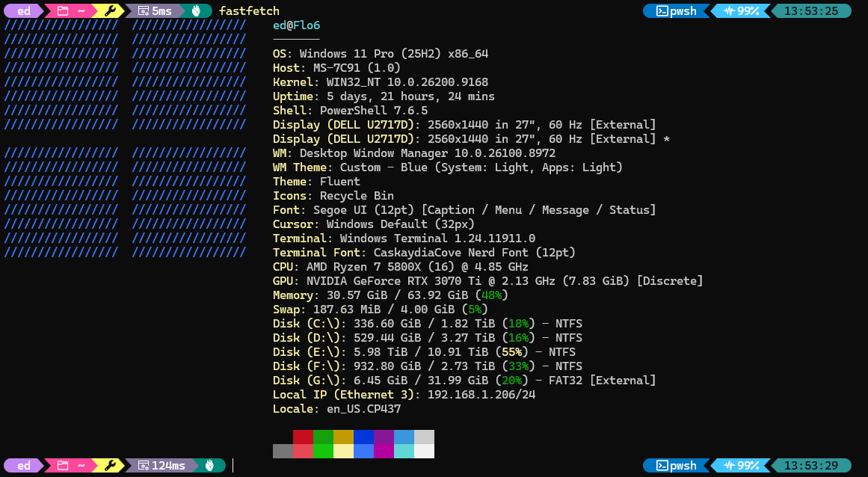This screenshot has width=868, height=477.
Task: Click the ed user segment in the 5ms prompt
Action: coord(24,11)
